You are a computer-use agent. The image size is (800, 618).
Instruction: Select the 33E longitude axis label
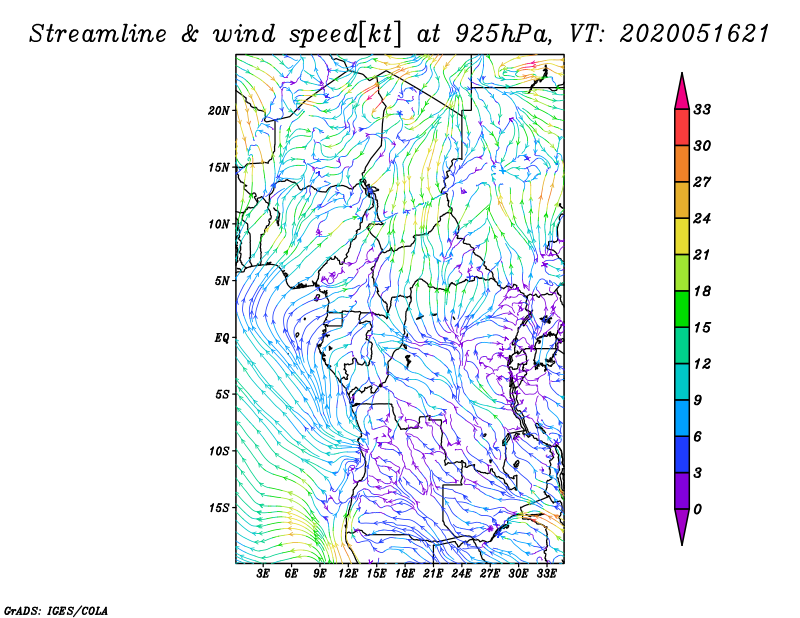pyautogui.click(x=548, y=574)
